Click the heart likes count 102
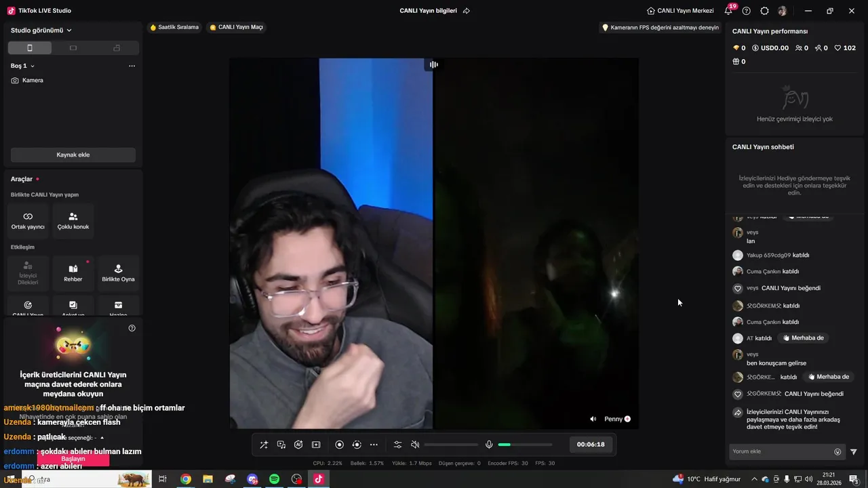Viewport: 868px width, 488px height. pyautogui.click(x=845, y=48)
